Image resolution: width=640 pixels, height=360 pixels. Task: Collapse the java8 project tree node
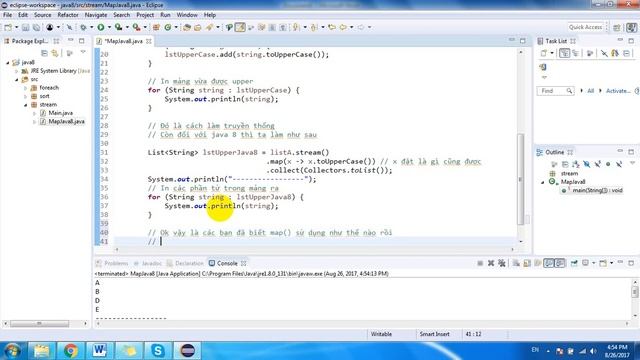click(x=8, y=62)
